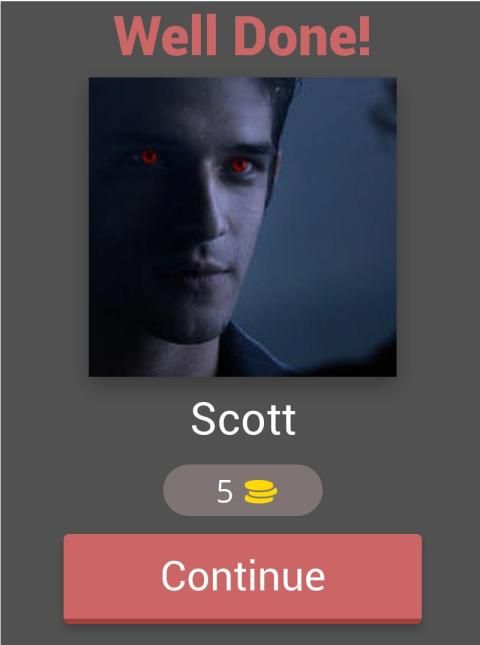Click the grey coin reward pill
The image size is (480, 645).
click(x=243, y=490)
